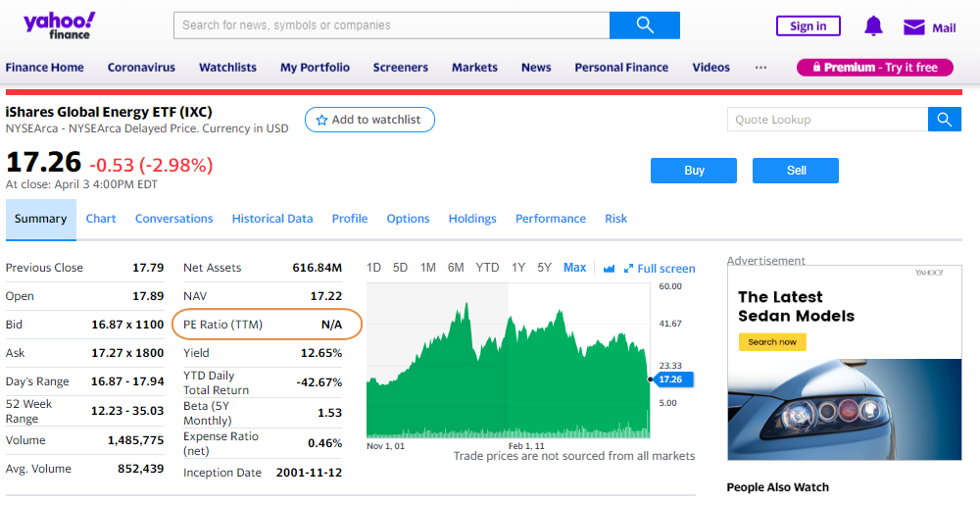Click the Quote Lookup search icon
The image size is (980, 505).
(x=944, y=120)
